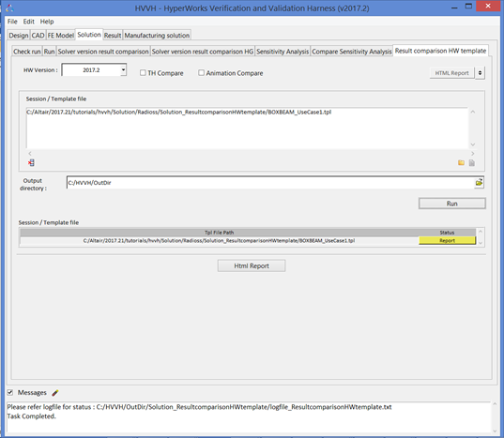Open the HW Version dropdown
Image resolution: width=504 pixels, height=438 pixels.
coord(123,70)
